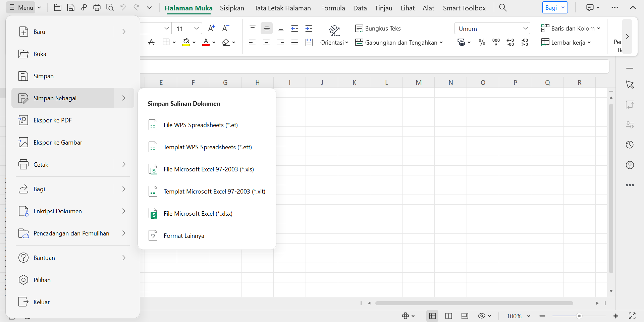Click the Orientasi text orientation icon
Screen dimensions: 644x322
(334, 30)
